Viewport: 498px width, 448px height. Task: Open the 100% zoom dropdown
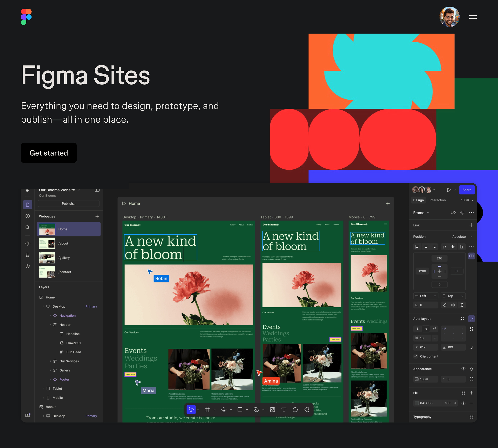click(x=467, y=200)
